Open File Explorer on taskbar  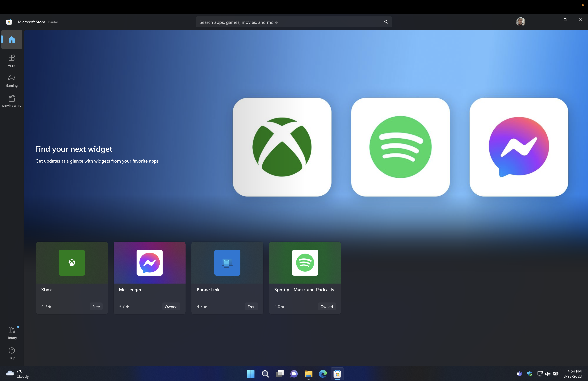[x=308, y=374]
